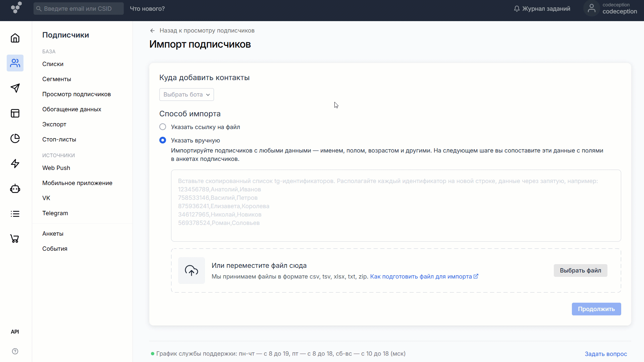Open the pie chart analytics icon
Image resolution: width=644 pixels, height=362 pixels.
click(x=15, y=138)
